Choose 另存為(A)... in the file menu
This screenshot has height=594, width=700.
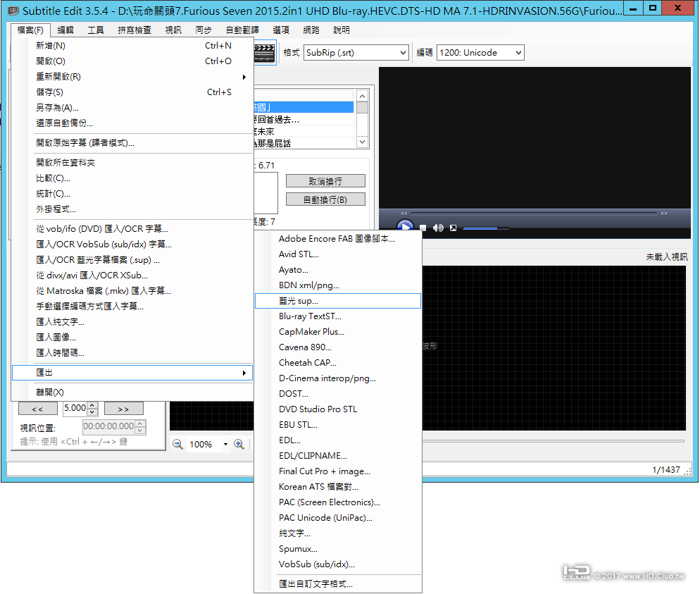[58, 108]
